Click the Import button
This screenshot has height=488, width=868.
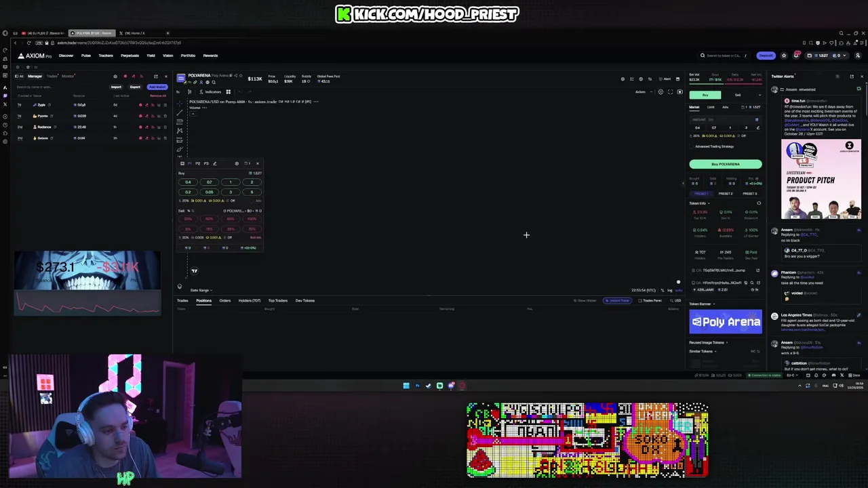pyautogui.click(x=116, y=87)
